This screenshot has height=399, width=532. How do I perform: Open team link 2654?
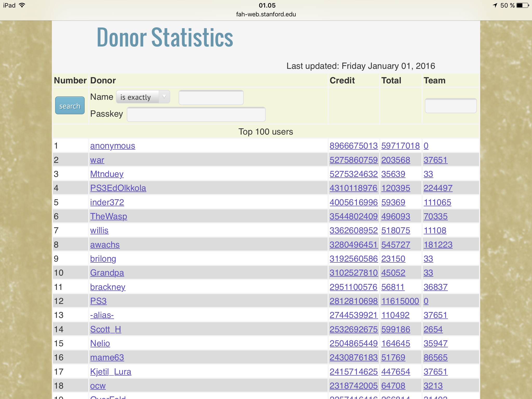coord(433,329)
